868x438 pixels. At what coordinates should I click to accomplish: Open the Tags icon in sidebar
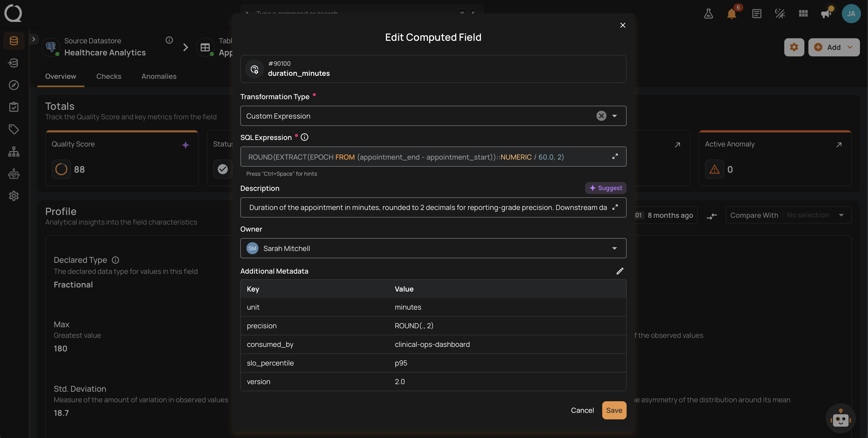click(x=14, y=129)
